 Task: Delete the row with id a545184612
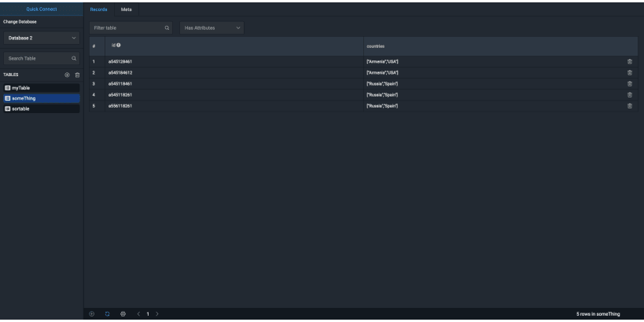coord(630,72)
